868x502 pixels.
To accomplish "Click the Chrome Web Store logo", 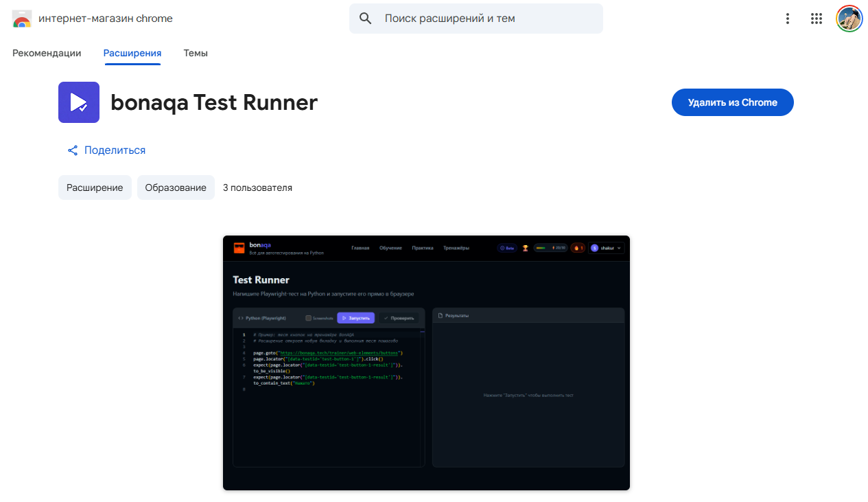I will (x=22, y=19).
